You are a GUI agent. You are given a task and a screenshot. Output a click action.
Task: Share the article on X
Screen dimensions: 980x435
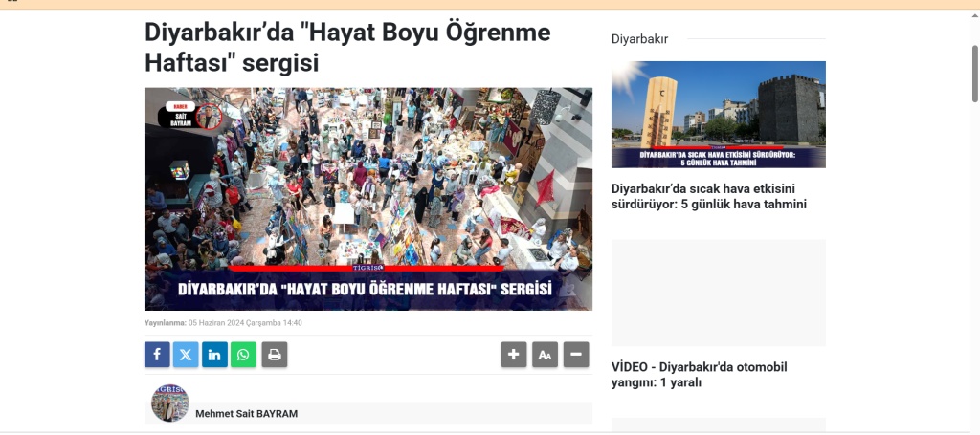tap(186, 355)
